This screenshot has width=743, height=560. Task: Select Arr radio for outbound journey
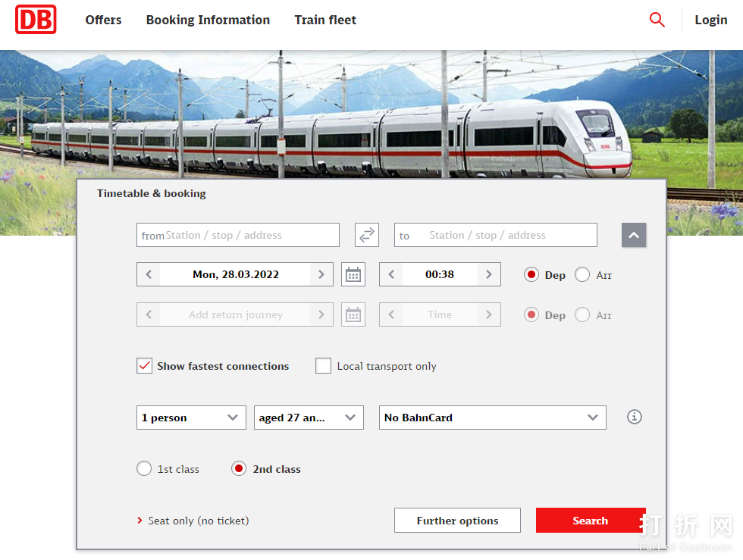582,275
